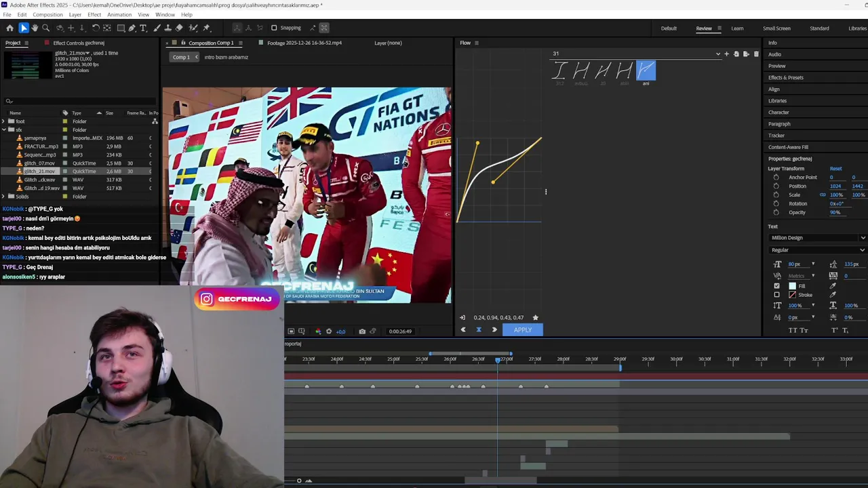Image resolution: width=868 pixels, height=488 pixels.
Task: Click the star favorite icon in Flow
Action: click(x=536, y=317)
